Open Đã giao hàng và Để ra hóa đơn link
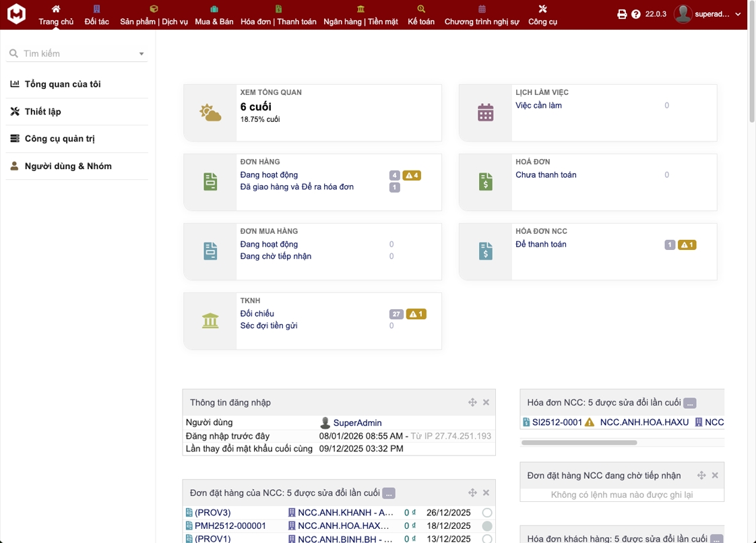The width and height of the screenshot is (756, 543). (297, 187)
